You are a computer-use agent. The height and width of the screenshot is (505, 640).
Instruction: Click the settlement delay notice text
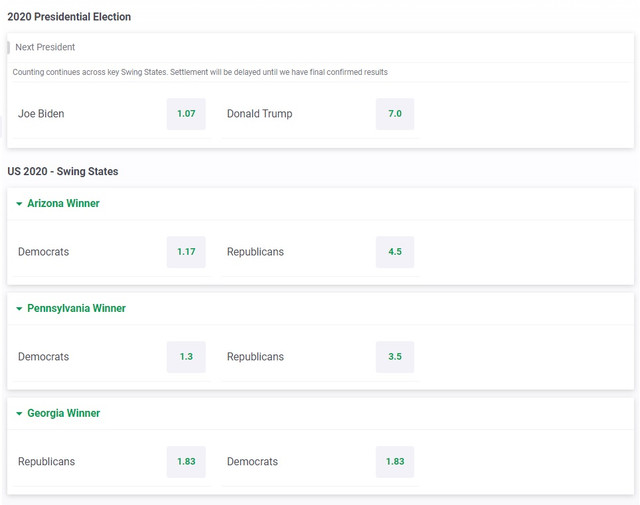coord(200,72)
